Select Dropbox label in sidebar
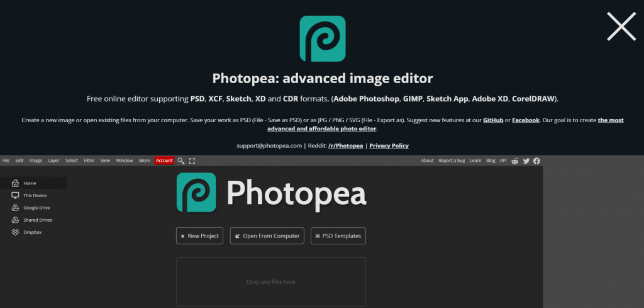The image size is (644, 308). tap(33, 232)
